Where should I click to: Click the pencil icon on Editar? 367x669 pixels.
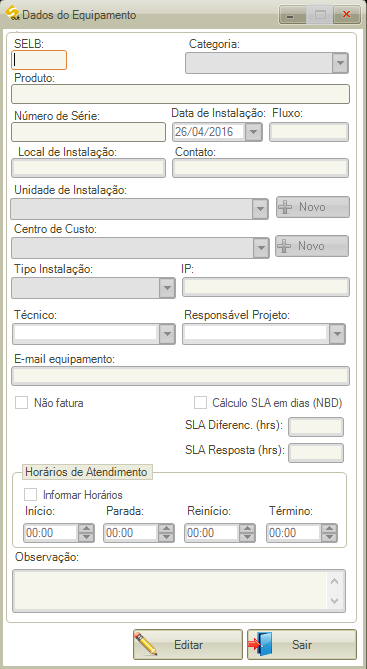[145, 644]
